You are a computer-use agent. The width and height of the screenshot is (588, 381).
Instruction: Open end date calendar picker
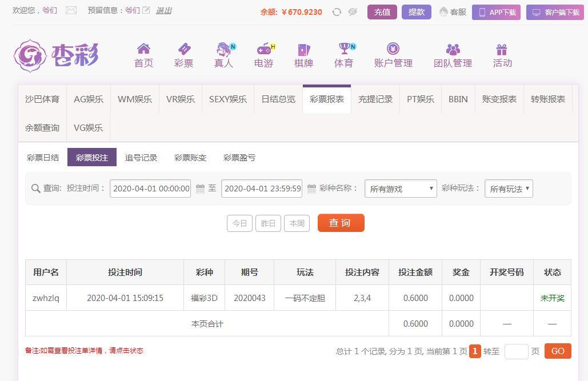[x=311, y=189]
